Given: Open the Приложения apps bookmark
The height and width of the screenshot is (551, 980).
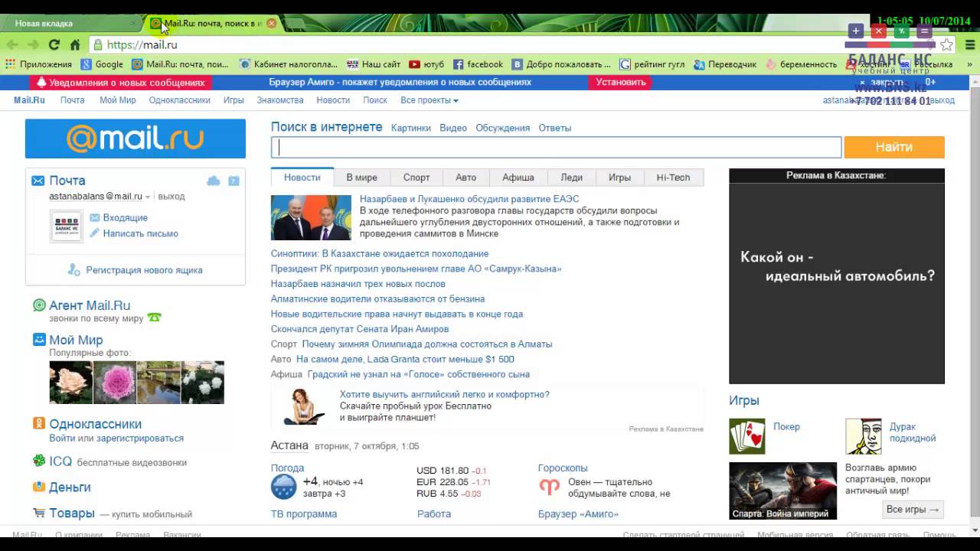Looking at the screenshot, I should click(x=39, y=64).
